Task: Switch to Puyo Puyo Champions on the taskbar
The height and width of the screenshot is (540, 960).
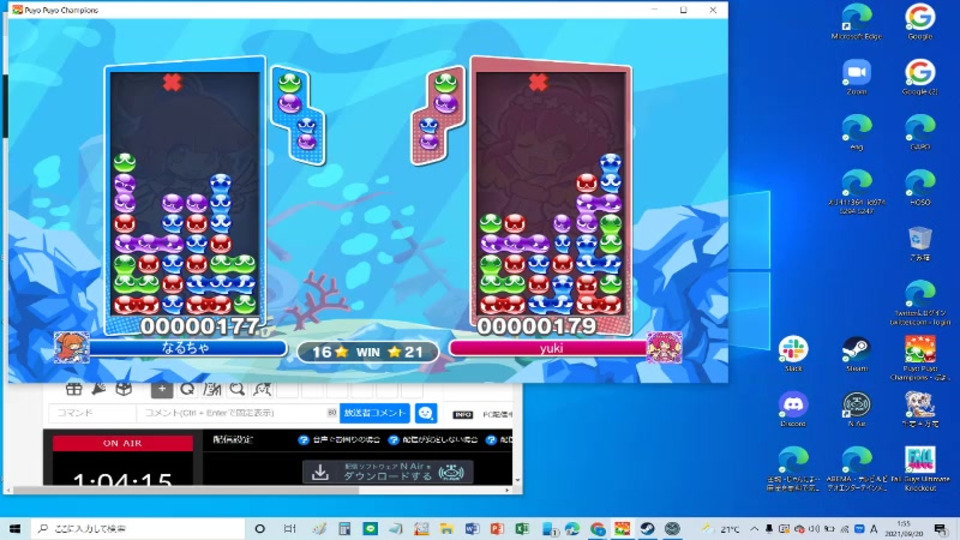Action: [x=623, y=528]
